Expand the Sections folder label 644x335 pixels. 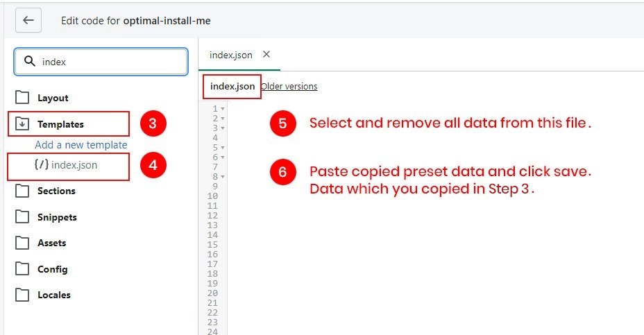point(56,191)
